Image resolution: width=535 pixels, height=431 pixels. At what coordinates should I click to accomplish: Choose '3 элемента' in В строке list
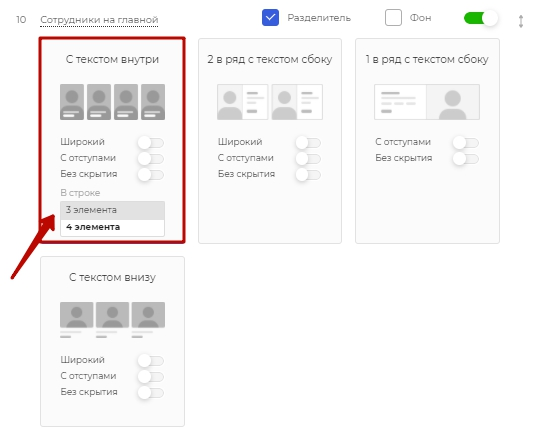[112, 210]
